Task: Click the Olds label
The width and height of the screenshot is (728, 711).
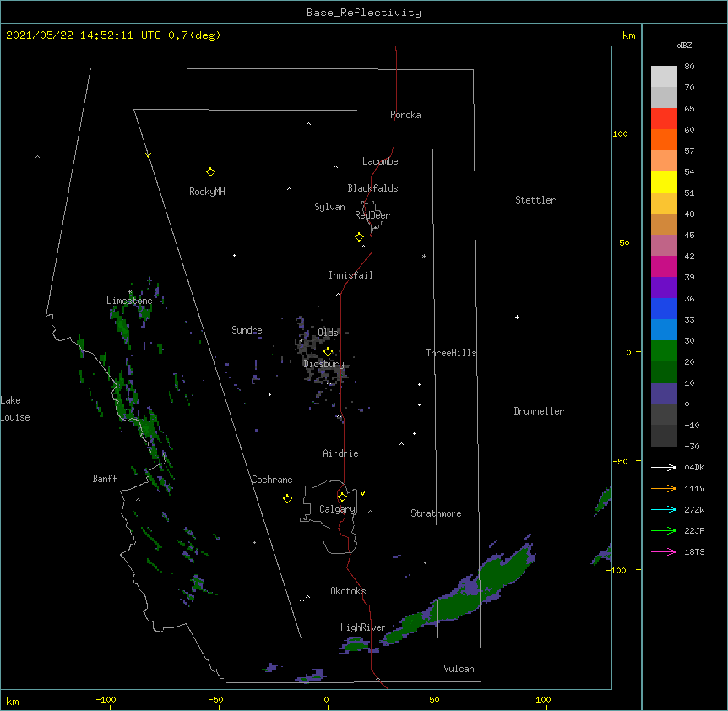Action: 328,333
